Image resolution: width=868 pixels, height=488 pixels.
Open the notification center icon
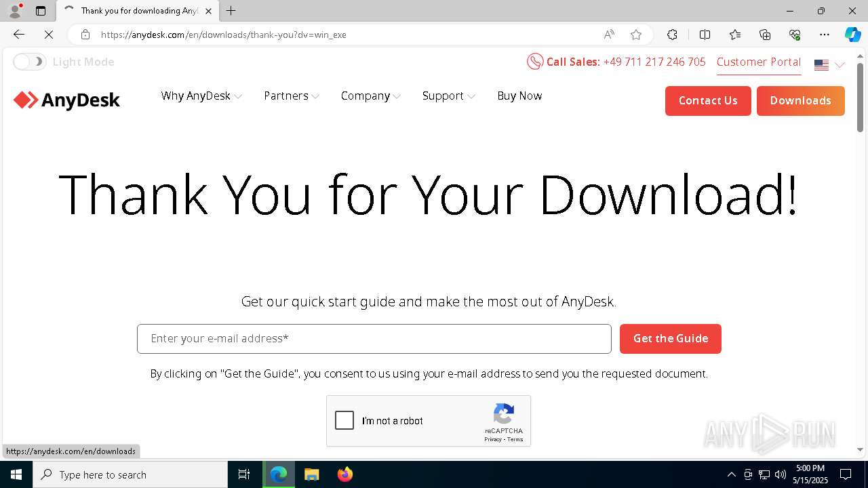846,474
